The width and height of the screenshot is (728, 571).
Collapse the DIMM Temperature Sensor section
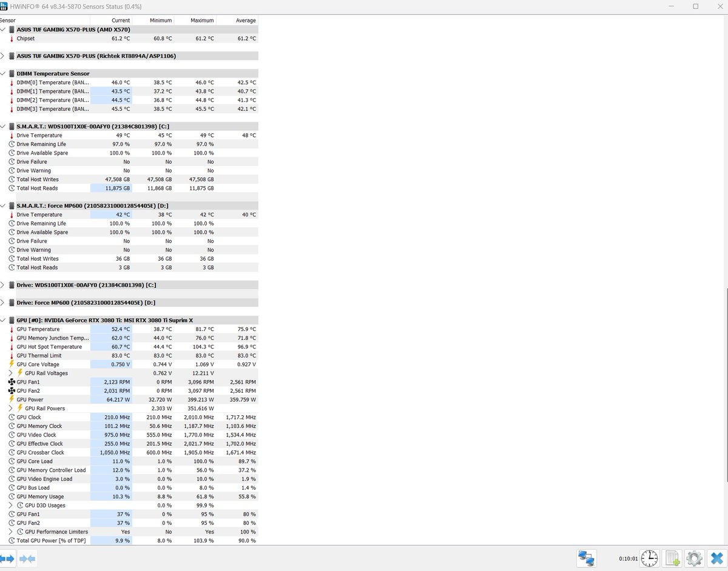[x=2, y=73]
